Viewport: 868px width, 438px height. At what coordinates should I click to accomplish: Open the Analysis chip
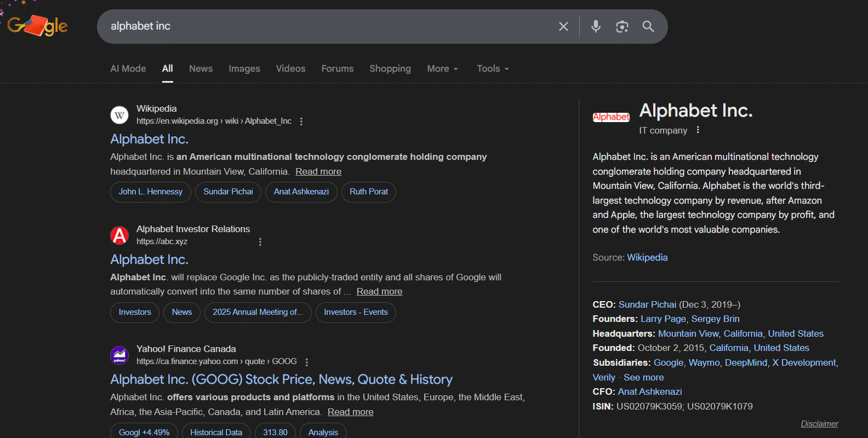(323, 432)
